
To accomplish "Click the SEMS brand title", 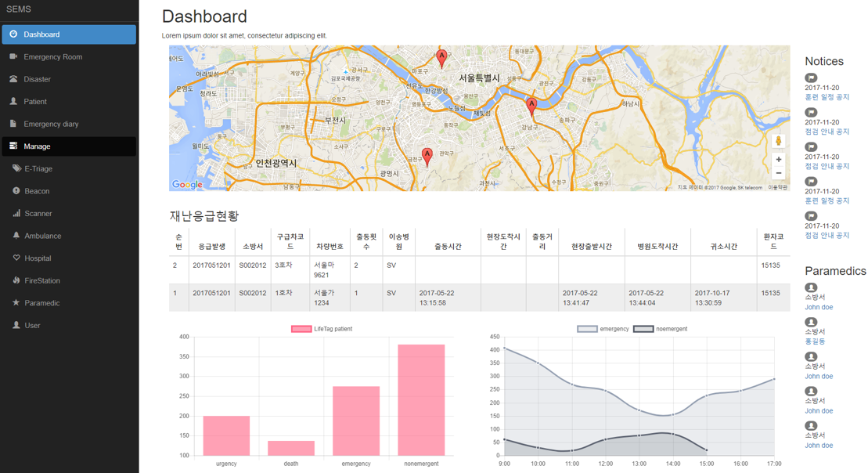I will click(19, 9).
